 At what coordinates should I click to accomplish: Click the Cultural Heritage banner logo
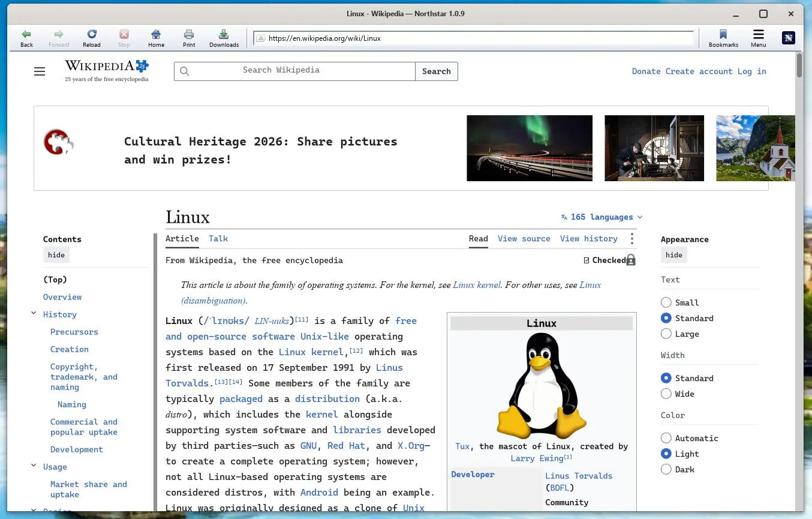click(58, 143)
